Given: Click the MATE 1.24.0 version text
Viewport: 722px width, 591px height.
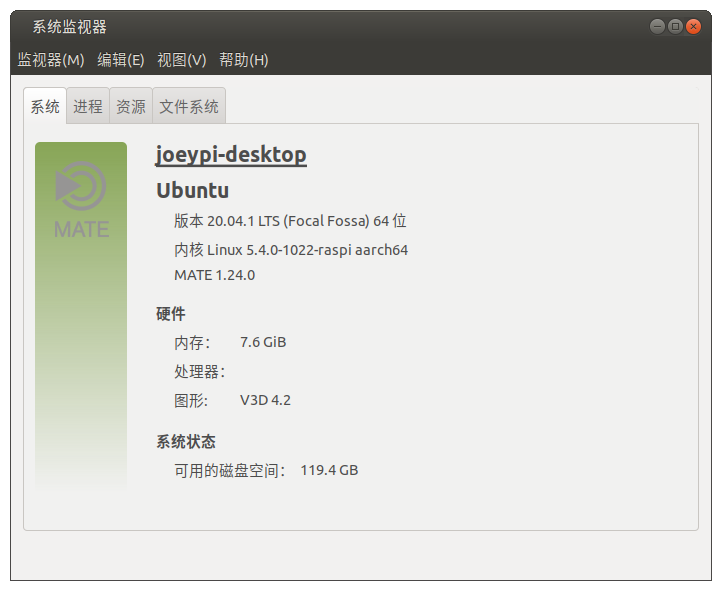Looking at the screenshot, I should tap(215, 275).
